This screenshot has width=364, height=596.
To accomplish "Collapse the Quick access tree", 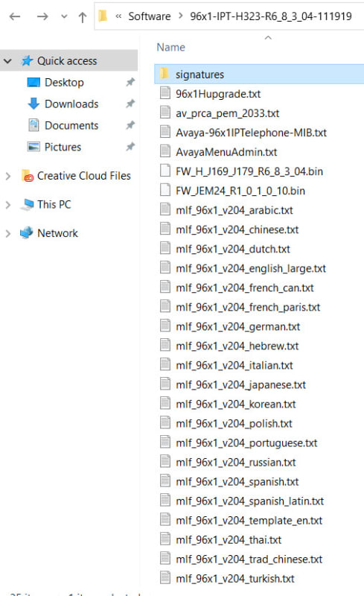I will click(x=7, y=61).
